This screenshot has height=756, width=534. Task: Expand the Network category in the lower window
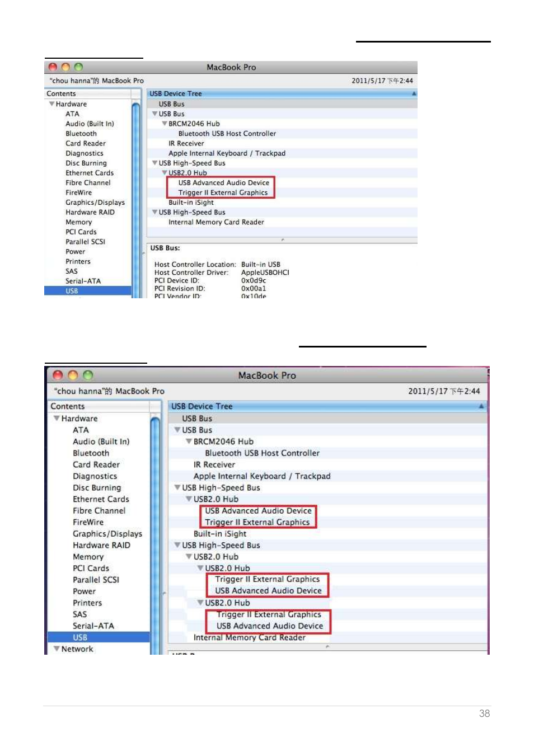point(57,649)
